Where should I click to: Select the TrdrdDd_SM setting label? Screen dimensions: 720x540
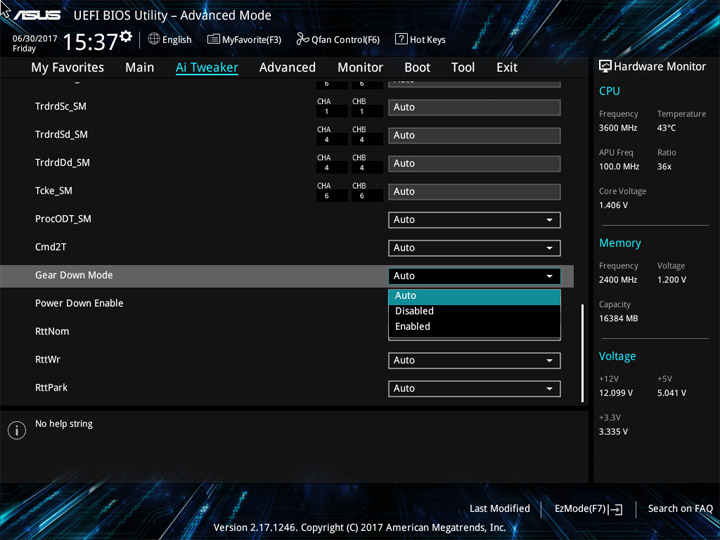coord(62,163)
